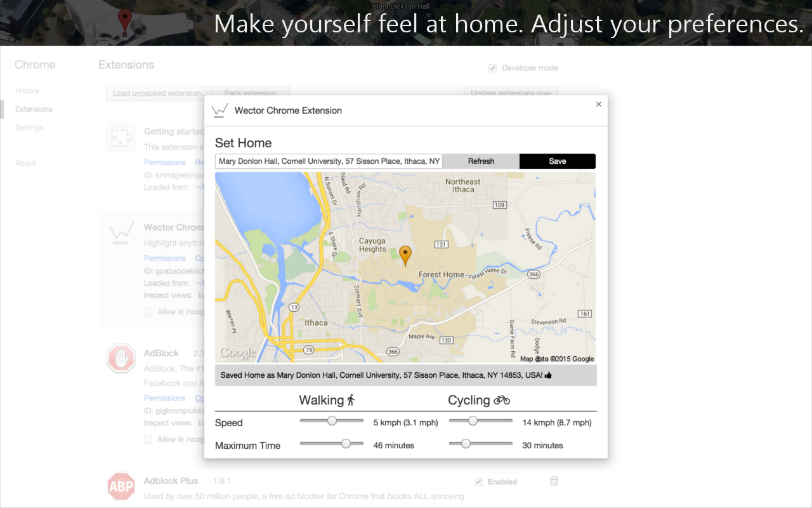Click the Wector icon in the extensions list
Screen dimensions: 812x508
coord(121,232)
